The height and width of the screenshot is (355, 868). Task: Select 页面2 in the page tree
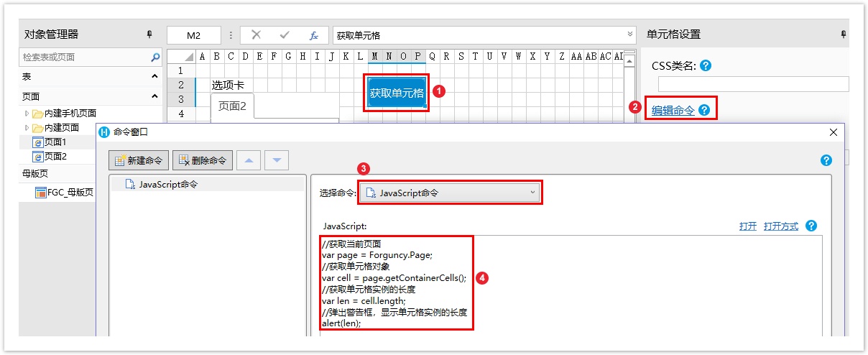point(55,156)
